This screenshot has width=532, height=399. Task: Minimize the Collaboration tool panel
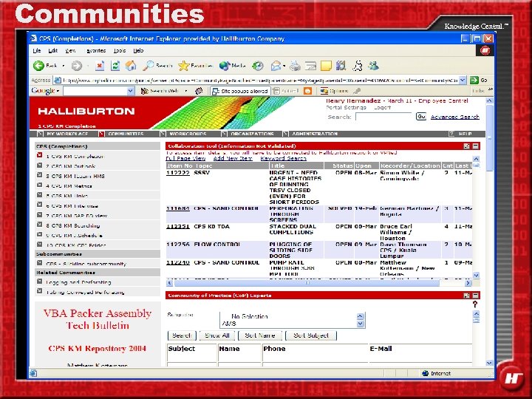476,146
